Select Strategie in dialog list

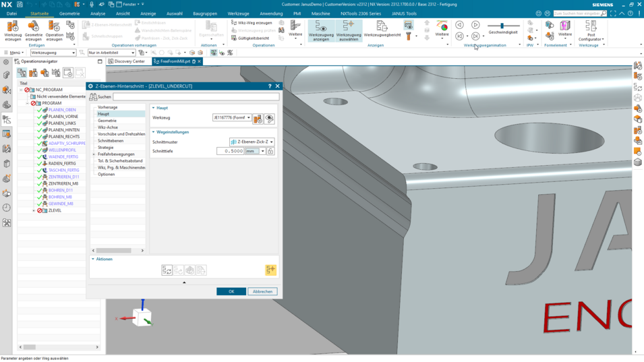pos(106,148)
